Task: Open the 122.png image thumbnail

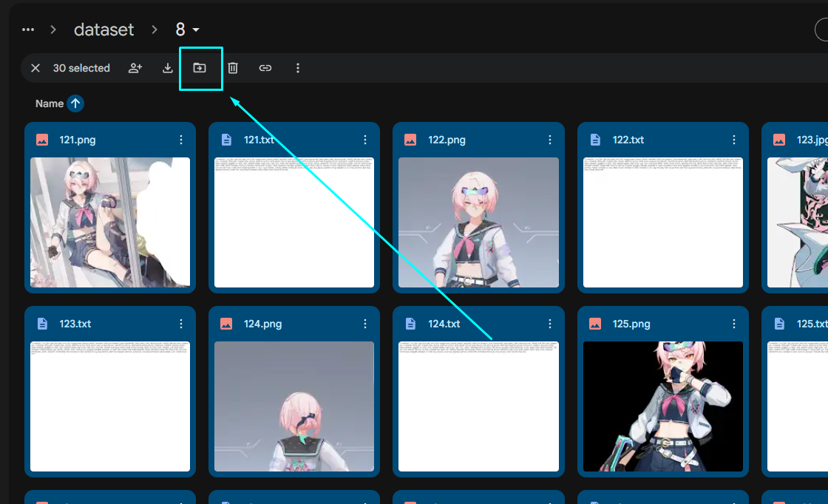Action: (478, 223)
